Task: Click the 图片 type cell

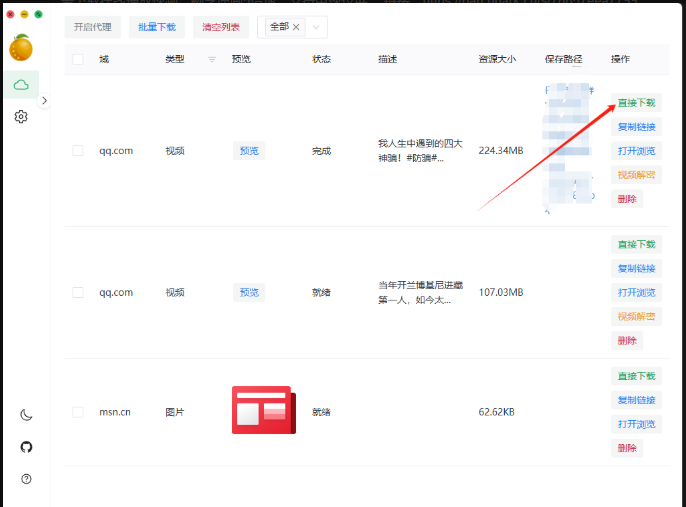Action: tap(175, 412)
